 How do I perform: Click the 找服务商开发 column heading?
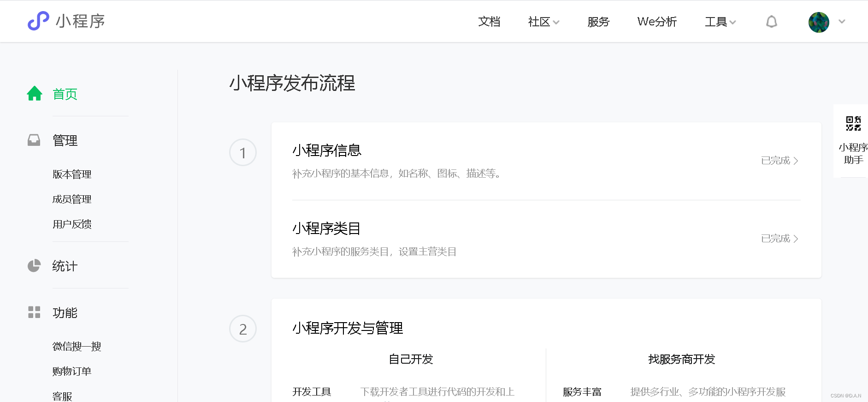(681, 360)
